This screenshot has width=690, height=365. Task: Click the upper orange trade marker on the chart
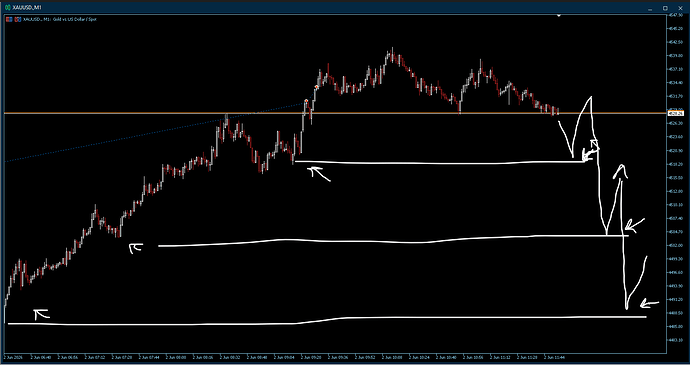(x=316, y=87)
